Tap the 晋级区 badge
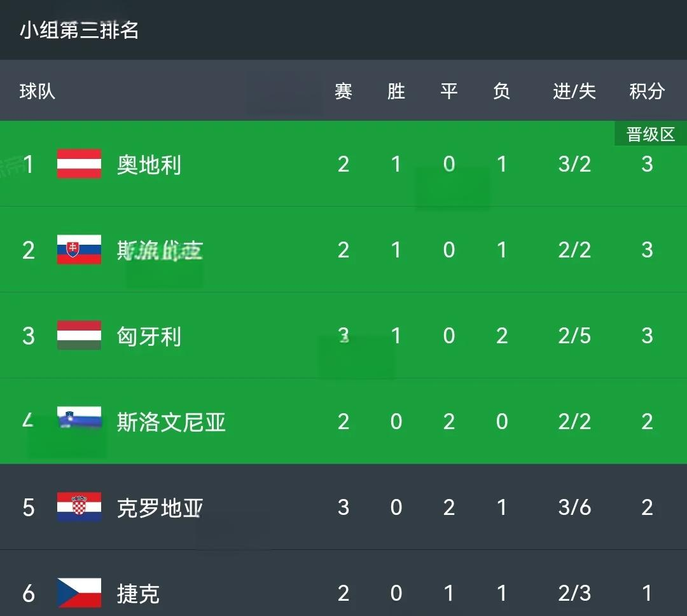 pyautogui.click(x=650, y=135)
